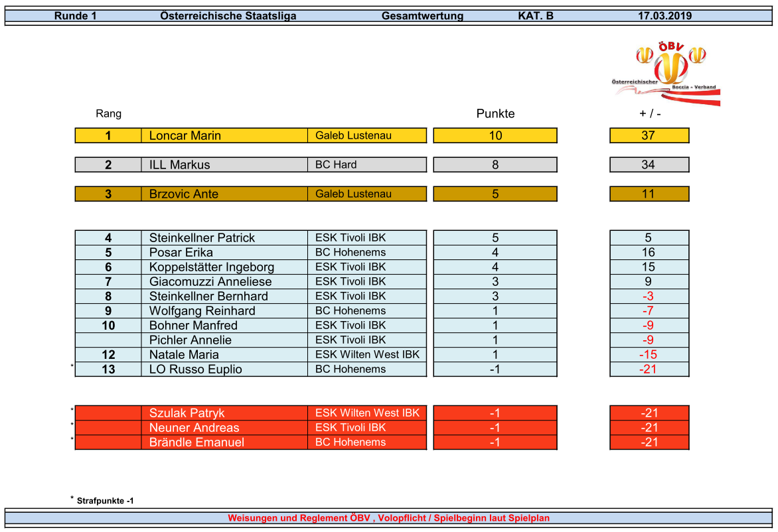778x532 pixels.
Task: Select LO Russo Euplio's name cell
Action: pyautogui.click(x=195, y=369)
